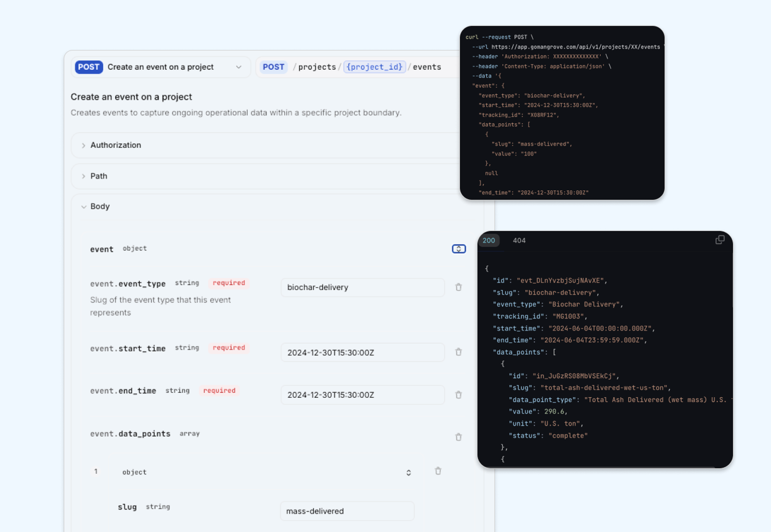Image resolution: width=771 pixels, height=532 pixels.
Task: Click the 'projects' path segment
Action: [x=317, y=67]
